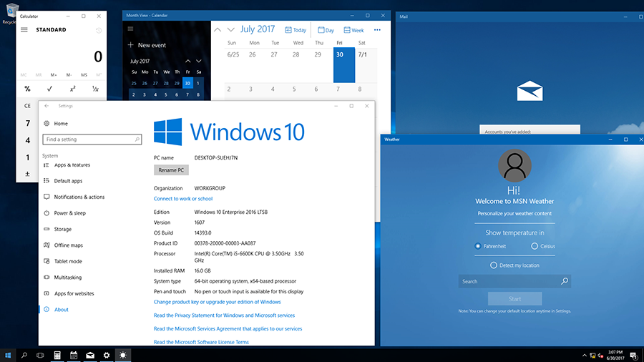644x362 pixels.
Task: Select date 30 in mini calendar
Action: point(187,83)
